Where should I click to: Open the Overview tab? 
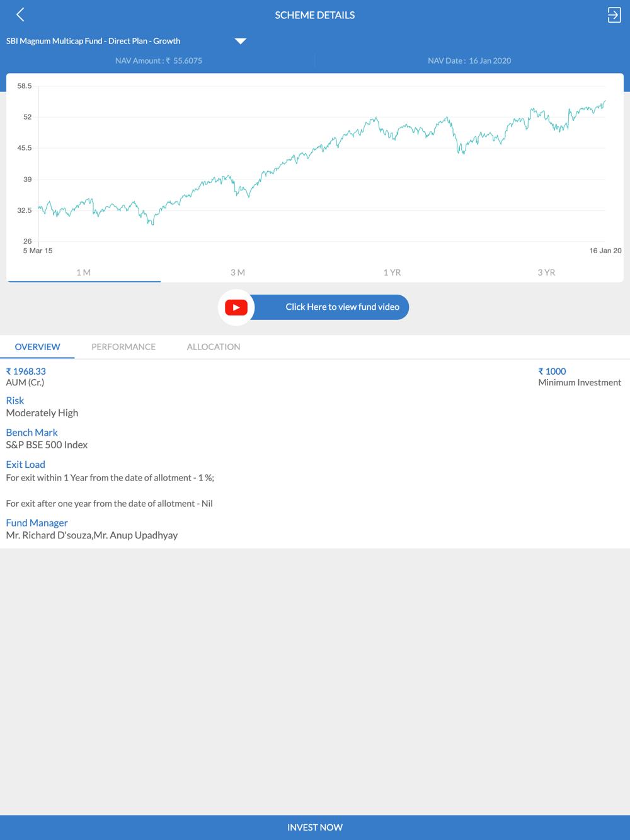[37, 347]
